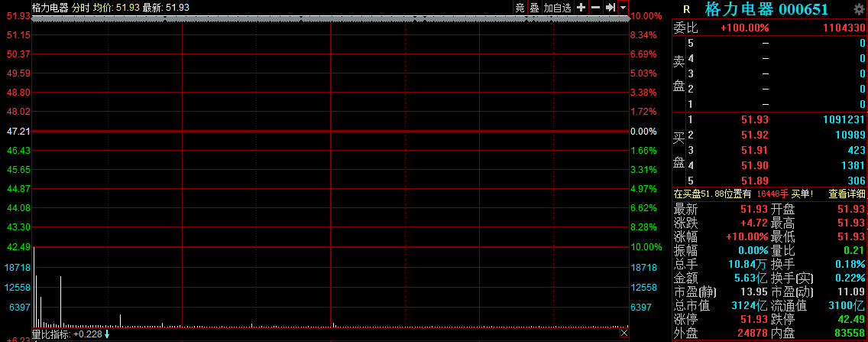Click the 委比 +100.00% value
The height and width of the screenshot is (342, 868).
click(x=744, y=28)
